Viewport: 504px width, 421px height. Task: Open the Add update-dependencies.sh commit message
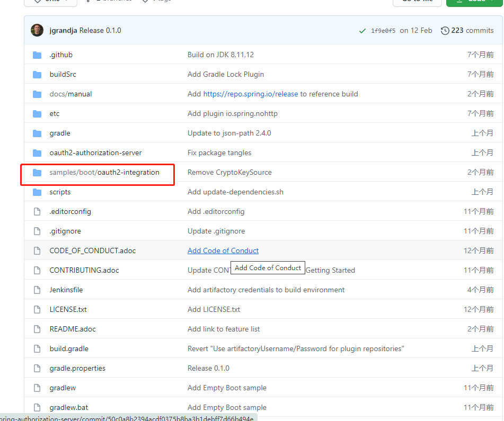[x=236, y=192]
